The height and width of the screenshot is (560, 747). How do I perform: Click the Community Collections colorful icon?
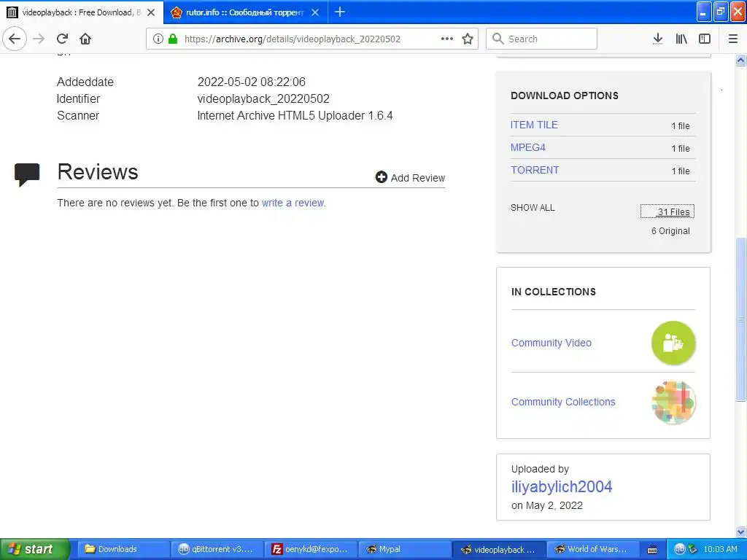click(673, 402)
